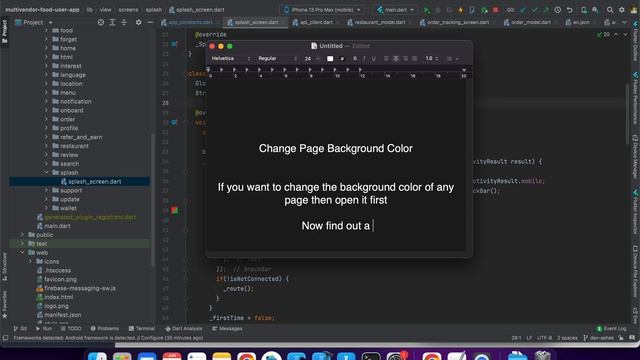The height and width of the screenshot is (360, 640).
Task: Open the font size 24 dropdown
Action: pyautogui.click(x=312, y=59)
